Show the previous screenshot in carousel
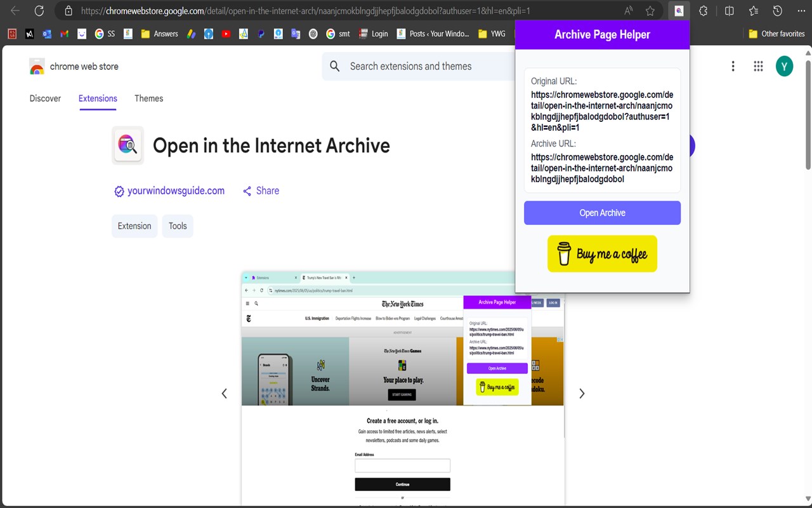The height and width of the screenshot is (508, 812). [224, 394]
